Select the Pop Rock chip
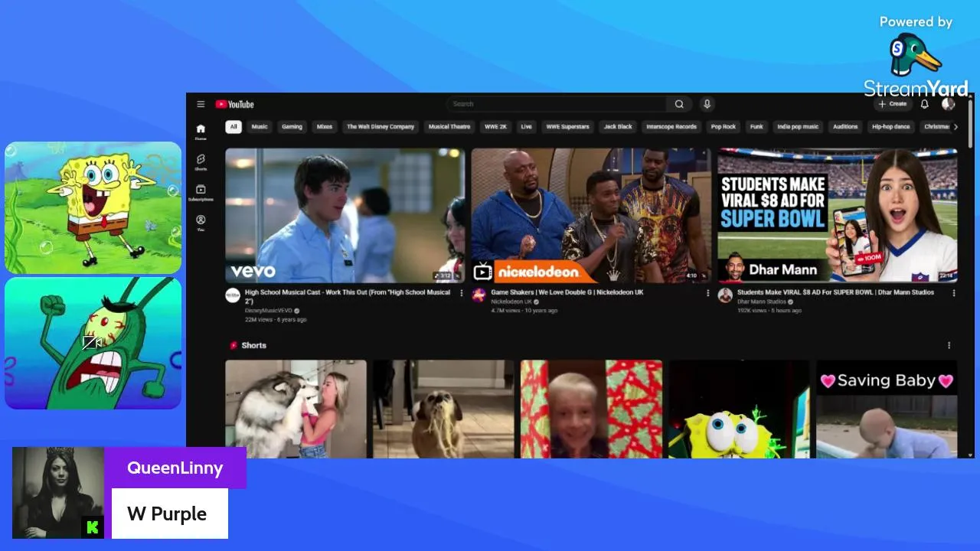Viewport: 980px width, 551px height. pos(724,127)
